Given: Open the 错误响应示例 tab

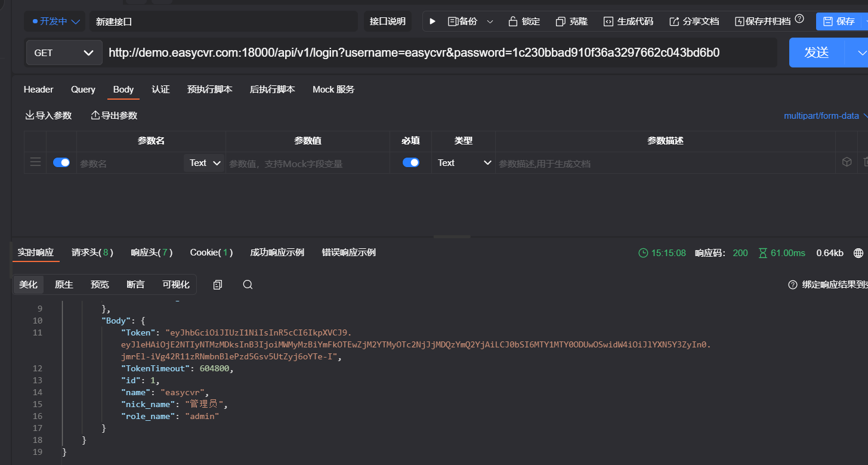Looking at the screenshot, I should pyautogui.click(x=349, y=252).
